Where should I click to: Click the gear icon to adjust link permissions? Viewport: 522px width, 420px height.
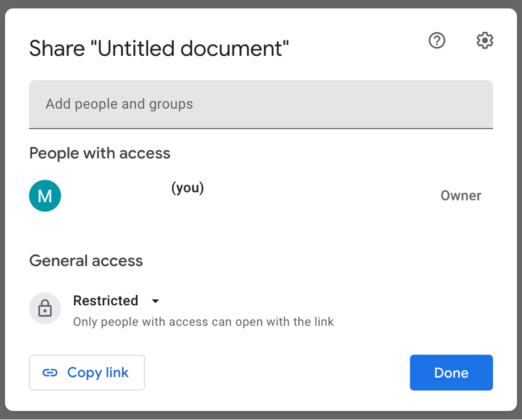(x=485, y=40)
